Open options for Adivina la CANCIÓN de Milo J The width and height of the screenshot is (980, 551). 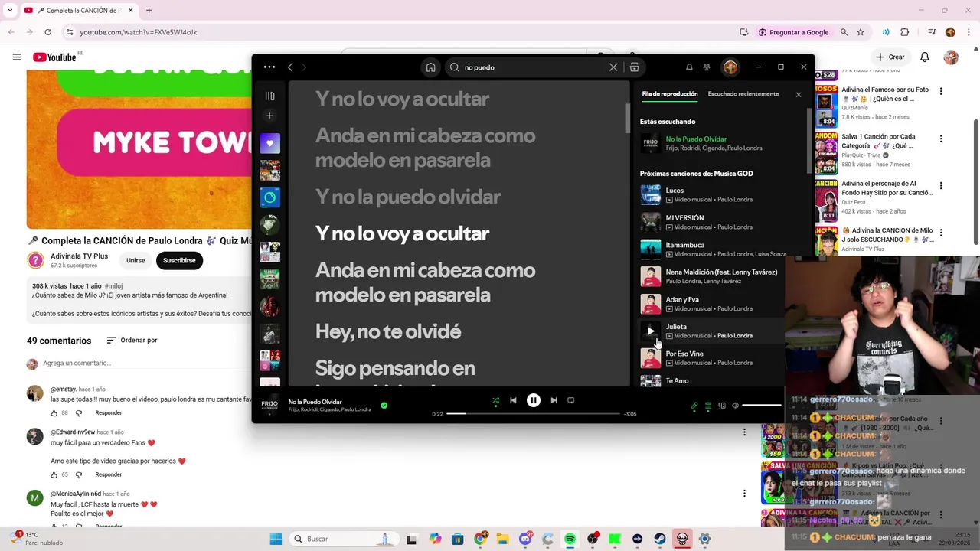tap(941, 233)
